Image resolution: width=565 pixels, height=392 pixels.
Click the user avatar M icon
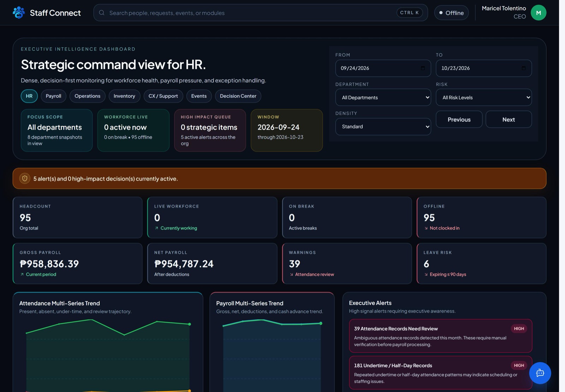click(538, 13)
